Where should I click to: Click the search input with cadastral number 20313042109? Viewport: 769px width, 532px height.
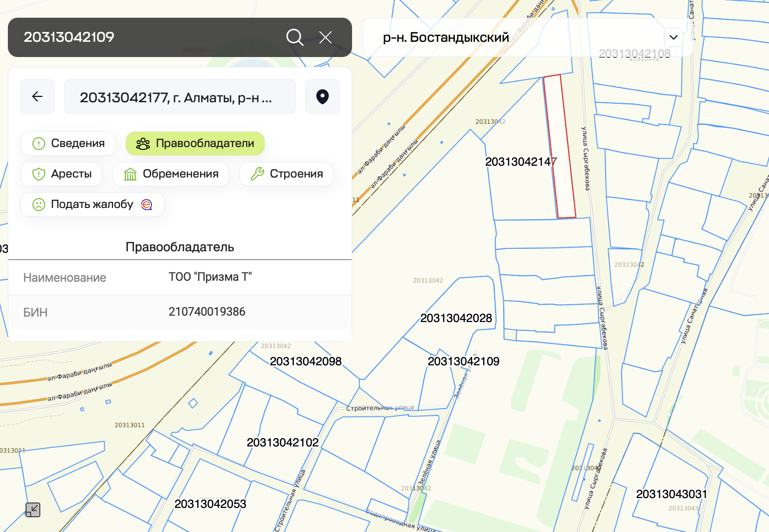click(x=148, y=37)
